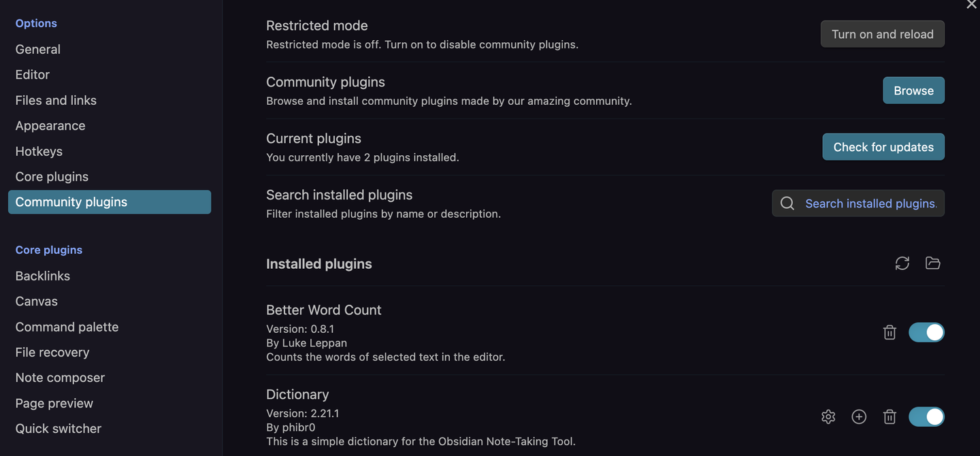The width and height of the screenshot is (980, 456).
Task: Open the plugins folder
Action: tap(933, 263)
